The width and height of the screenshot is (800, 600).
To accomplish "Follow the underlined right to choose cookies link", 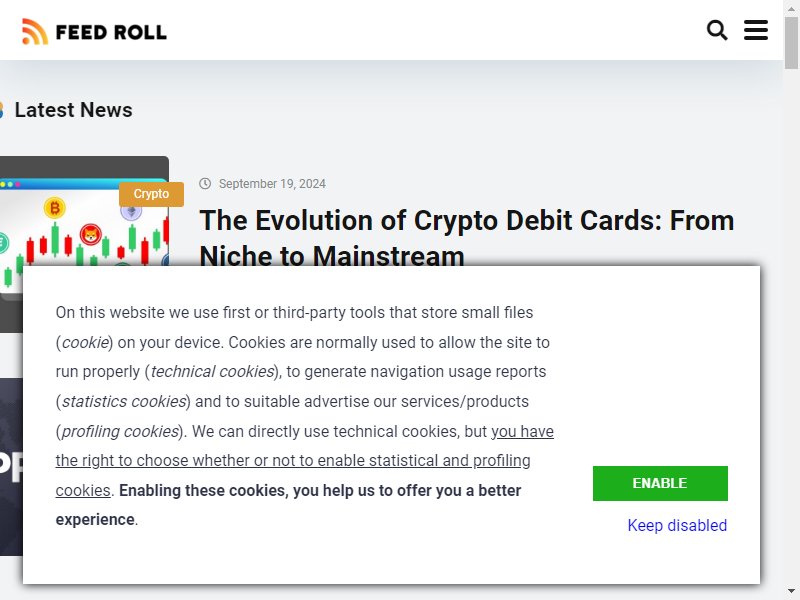I will (x=305, y=461).
